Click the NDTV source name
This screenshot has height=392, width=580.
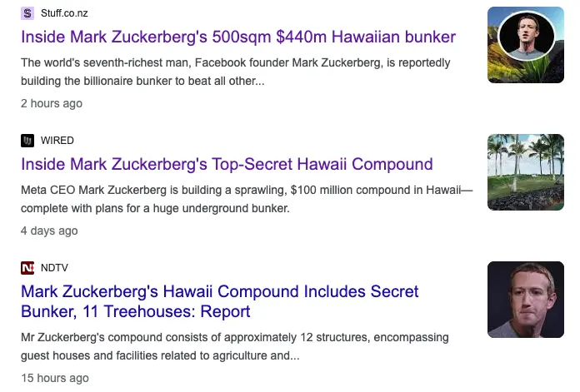[55, 268]
